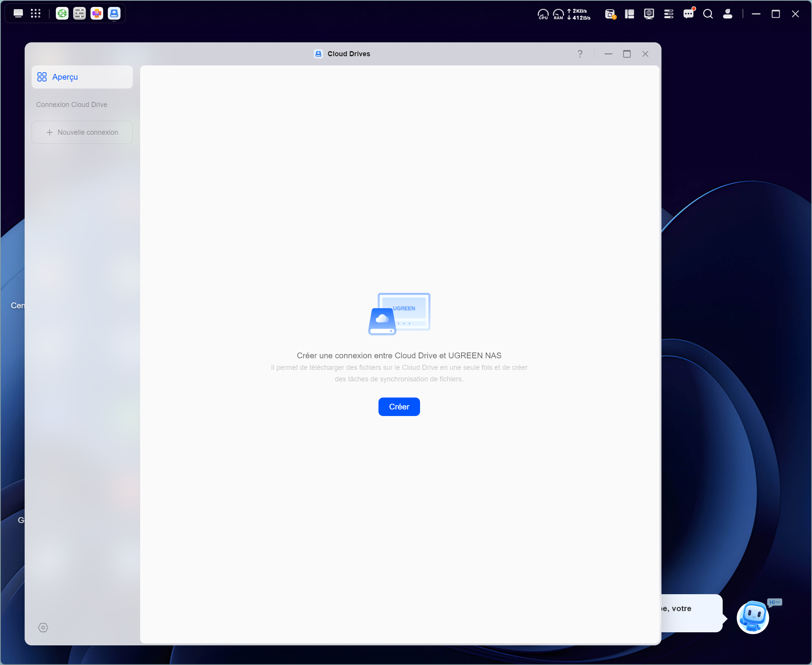Click the top bar minimize icon
Image resolution: width=812 pixels, height=665 pixels.
[756, 14]
